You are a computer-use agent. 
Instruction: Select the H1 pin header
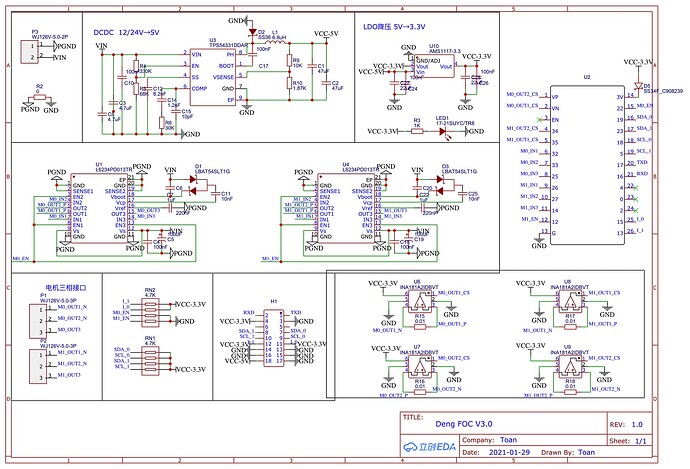tap(274, 337)
